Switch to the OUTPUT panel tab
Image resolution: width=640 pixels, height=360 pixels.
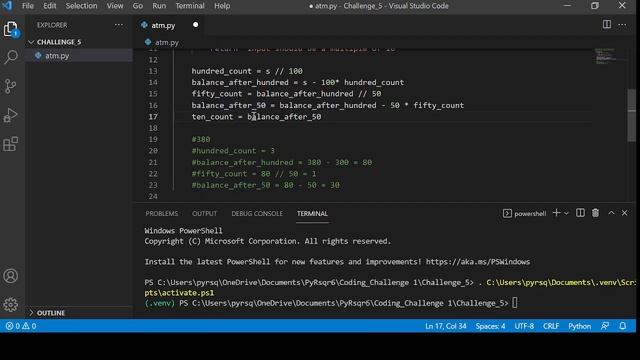point(204,213)
